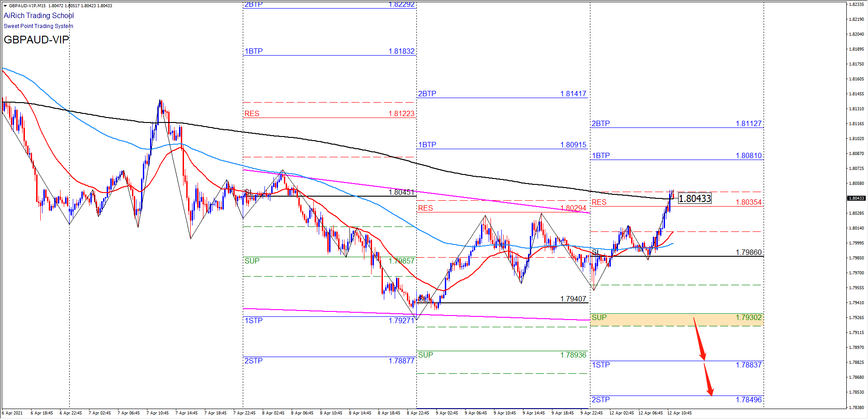Click the lower red arrow pointing to 2STP
Viewport: 868px width, 419px height.
[x=708, y=379]
